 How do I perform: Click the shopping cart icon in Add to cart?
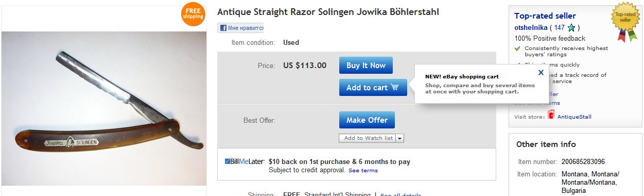(395, 87)
